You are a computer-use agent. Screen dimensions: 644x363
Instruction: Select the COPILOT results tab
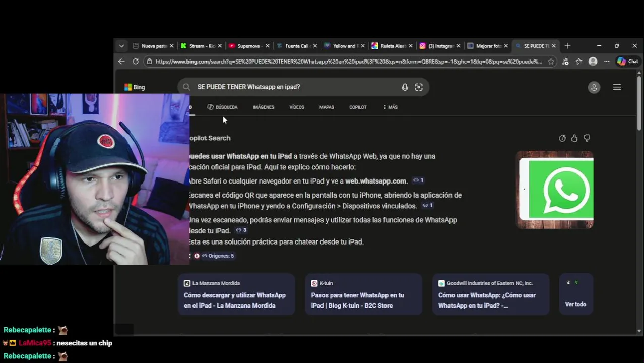(358, 107)
